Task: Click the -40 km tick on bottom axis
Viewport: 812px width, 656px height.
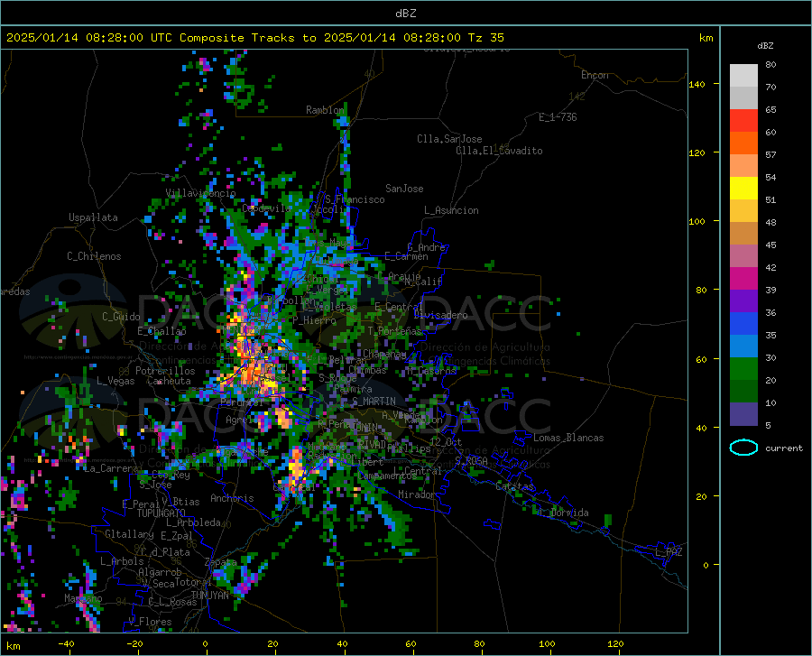Action: click(x=66, y=644)
